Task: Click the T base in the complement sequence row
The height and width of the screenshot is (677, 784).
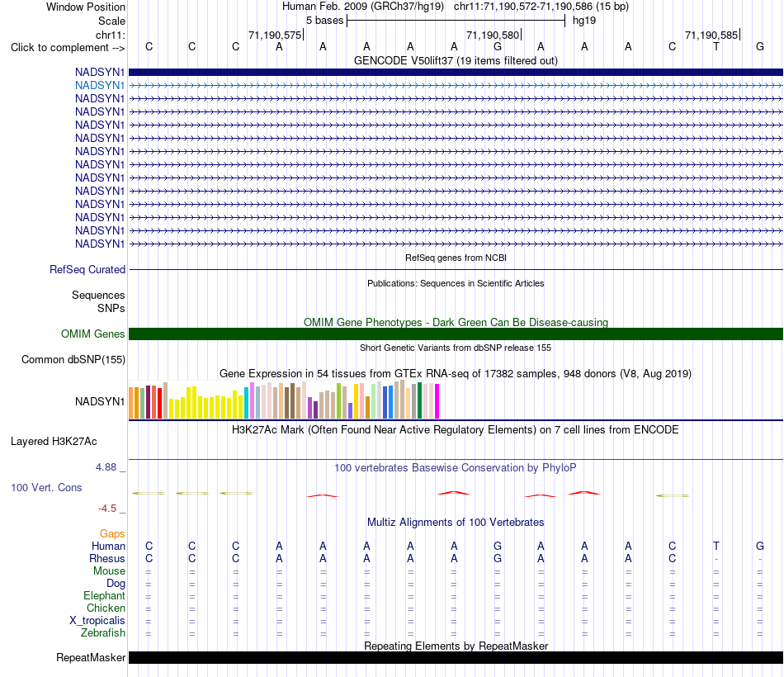Action: click(716, 46)
